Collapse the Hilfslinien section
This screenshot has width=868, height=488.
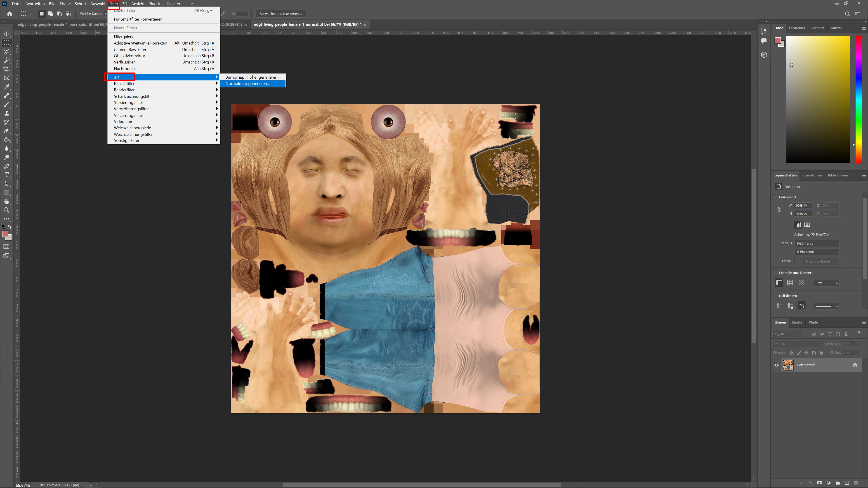(x=775, y=296)
